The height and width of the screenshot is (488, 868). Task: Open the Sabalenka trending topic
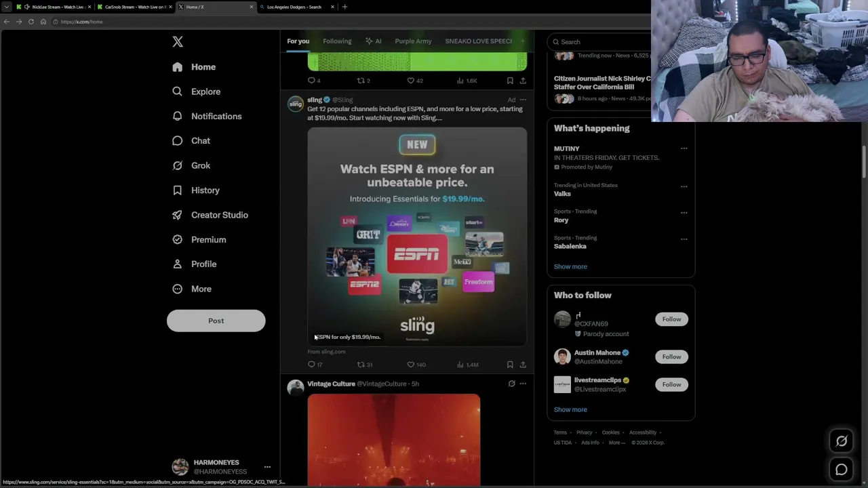click(570, 246)
